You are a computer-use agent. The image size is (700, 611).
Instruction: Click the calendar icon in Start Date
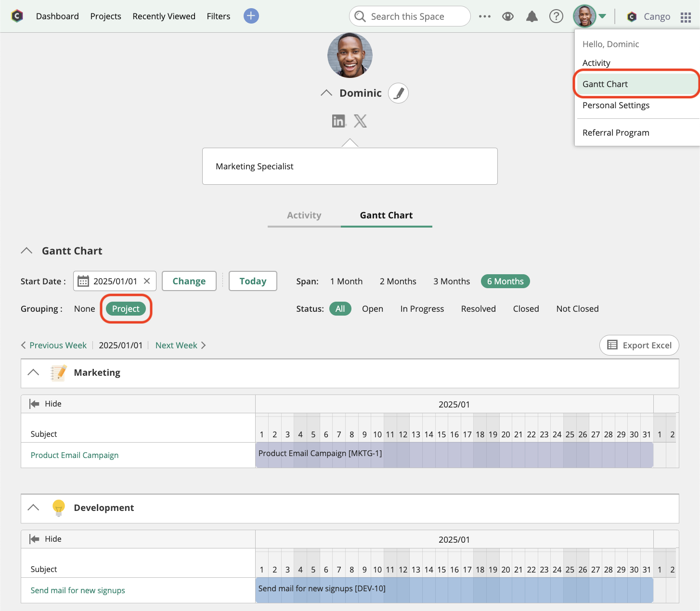(83, 281)
